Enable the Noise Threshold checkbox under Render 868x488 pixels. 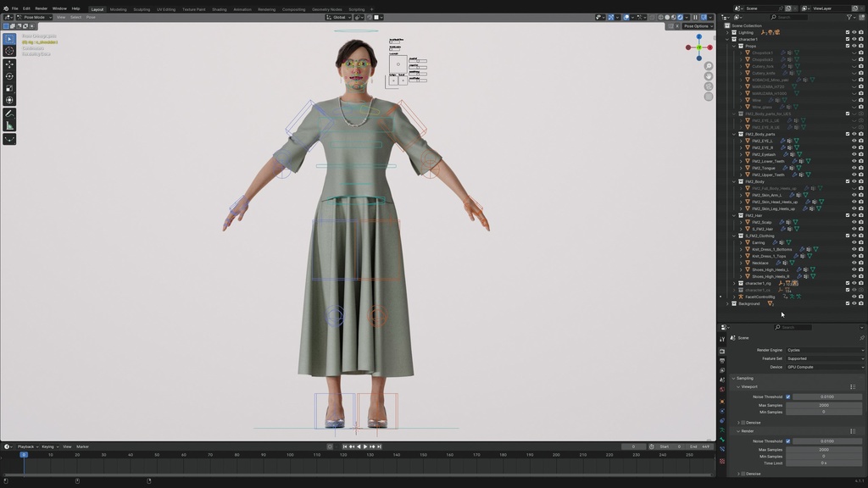coord(787,441)
